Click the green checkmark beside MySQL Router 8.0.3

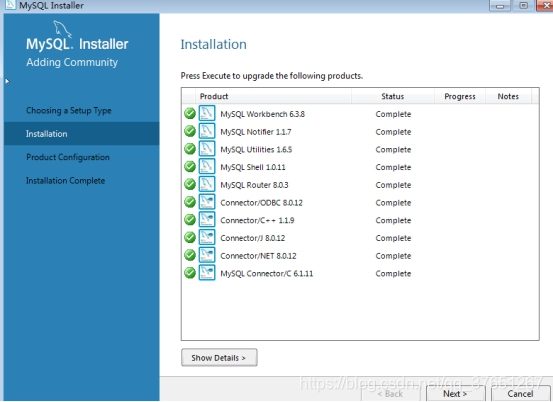point(190,184)
